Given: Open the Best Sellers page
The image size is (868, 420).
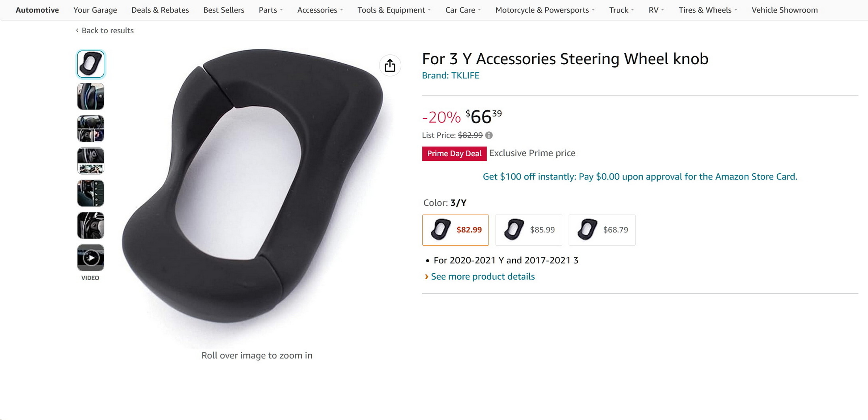Looking at the screenshot, I should (x=224, y=10).
